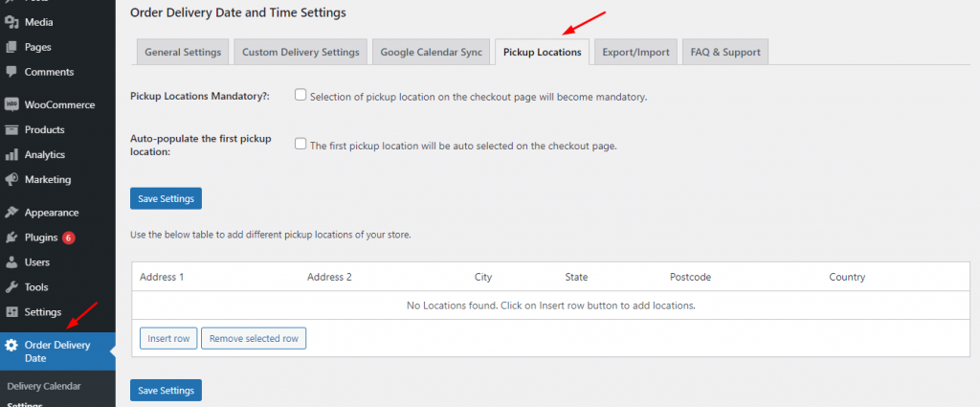Click the Address 2 column header
This screenshot has height=407, width=980.
[x=329, y=277]
